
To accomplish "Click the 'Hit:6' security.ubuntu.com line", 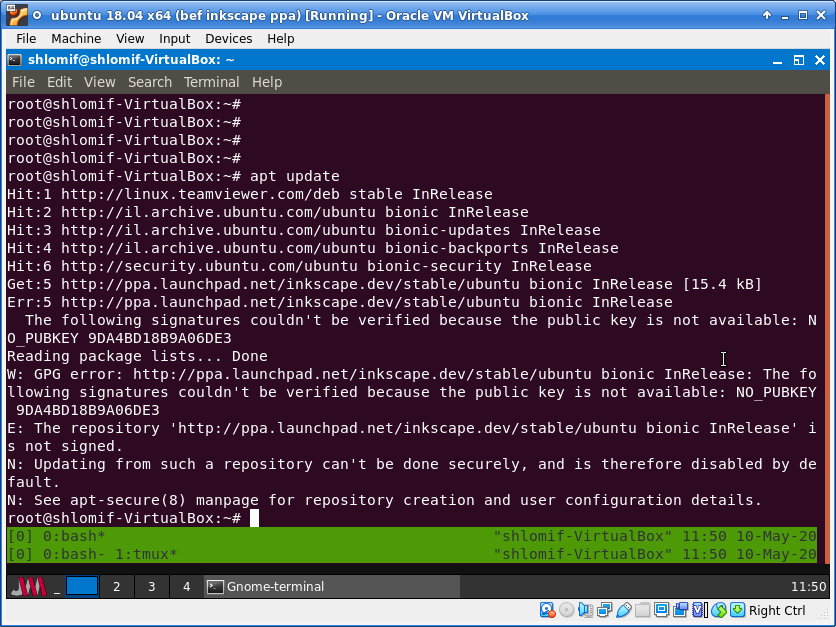I will coord(300,266).
